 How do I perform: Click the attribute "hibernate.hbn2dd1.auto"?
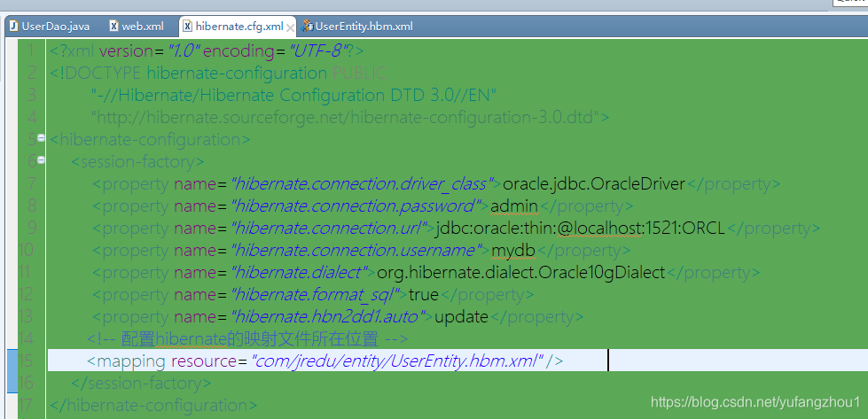pos(328,317)
